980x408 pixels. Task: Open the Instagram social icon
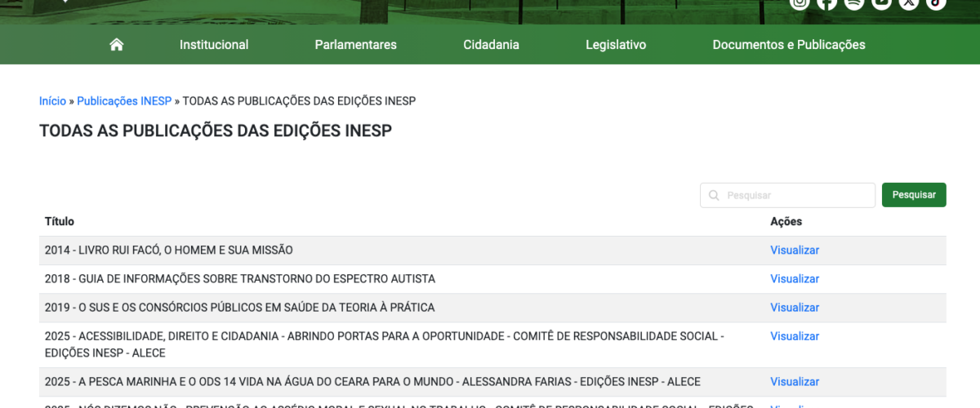[800, 2]
